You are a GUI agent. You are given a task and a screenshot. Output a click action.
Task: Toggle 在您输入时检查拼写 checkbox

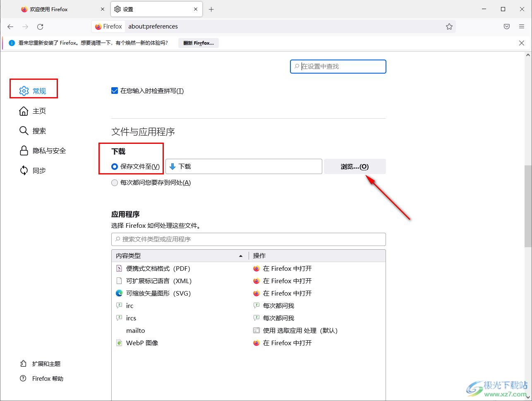click(x=115, y=91)
